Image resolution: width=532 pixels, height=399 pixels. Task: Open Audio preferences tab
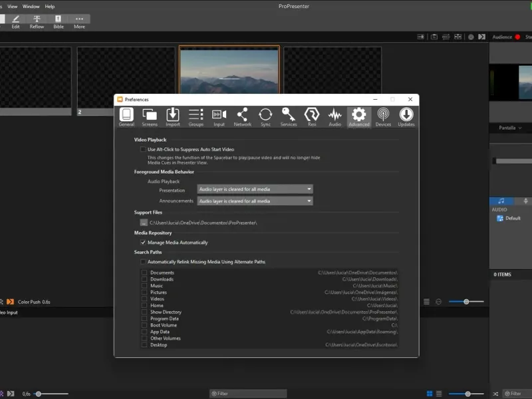(335, 117)
